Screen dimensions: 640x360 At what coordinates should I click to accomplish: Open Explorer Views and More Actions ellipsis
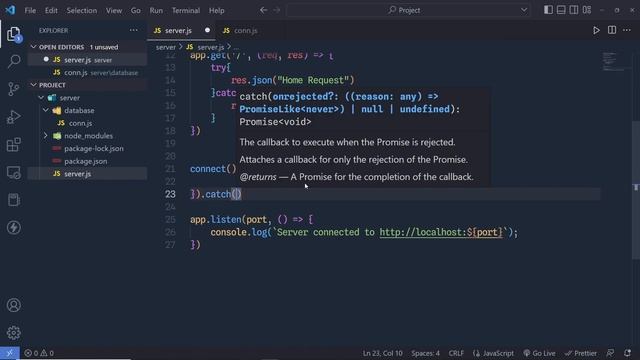133,30
